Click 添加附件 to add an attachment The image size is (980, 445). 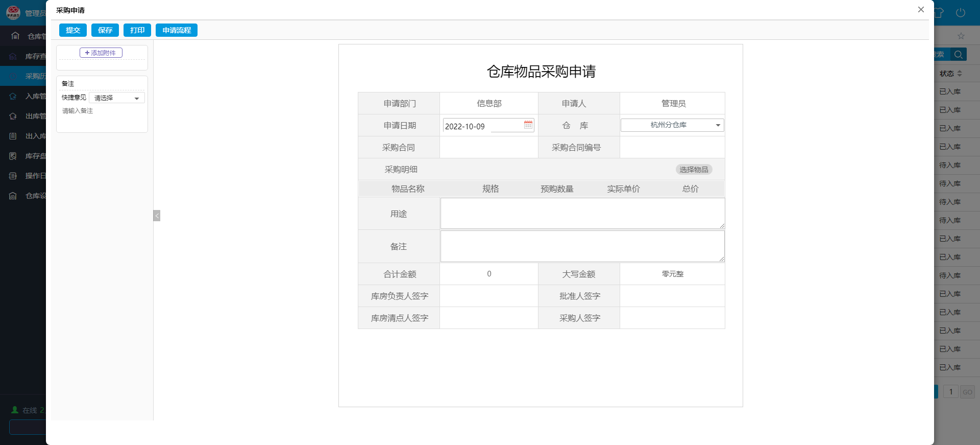tap(101, 53)
